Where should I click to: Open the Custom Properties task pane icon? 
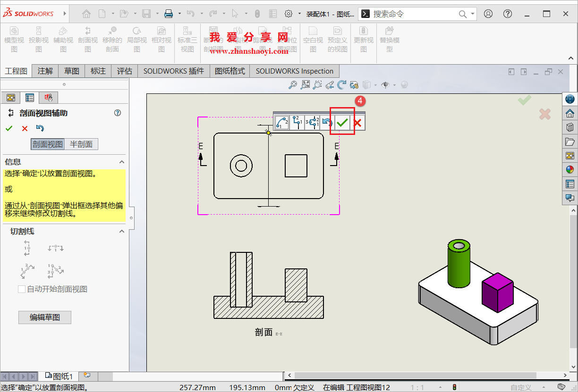(570, 184)
